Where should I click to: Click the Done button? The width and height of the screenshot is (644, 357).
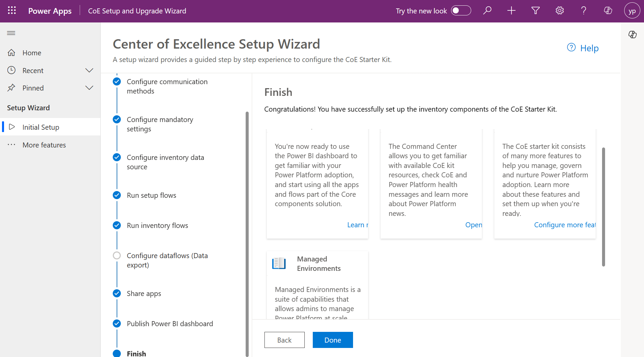pos(333,340)
